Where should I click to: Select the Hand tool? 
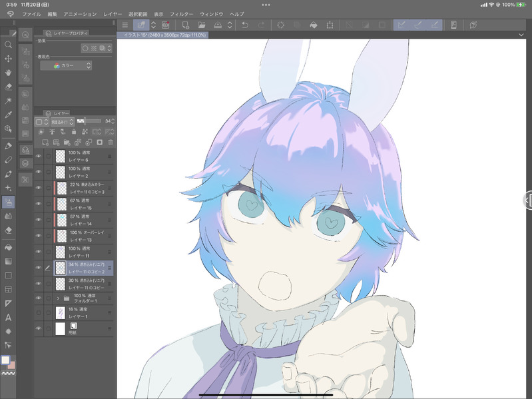click(8, 72)
